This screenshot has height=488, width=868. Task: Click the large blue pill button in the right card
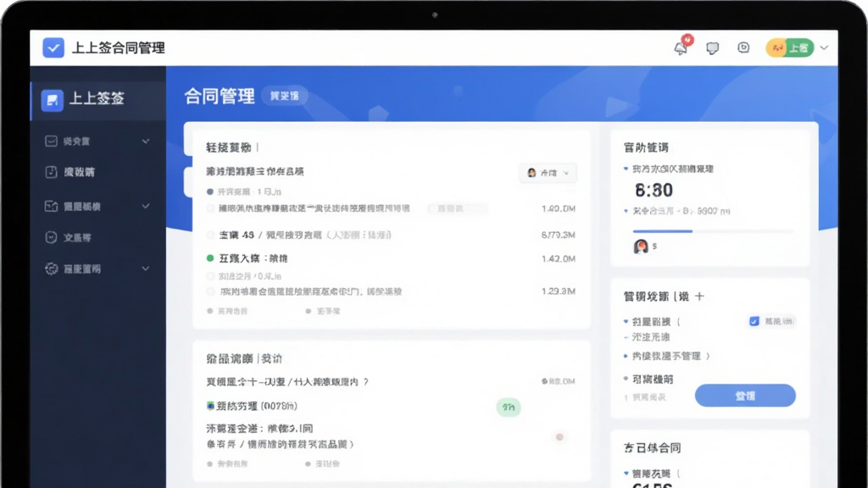pyautogui.click(x=745, y=396)
